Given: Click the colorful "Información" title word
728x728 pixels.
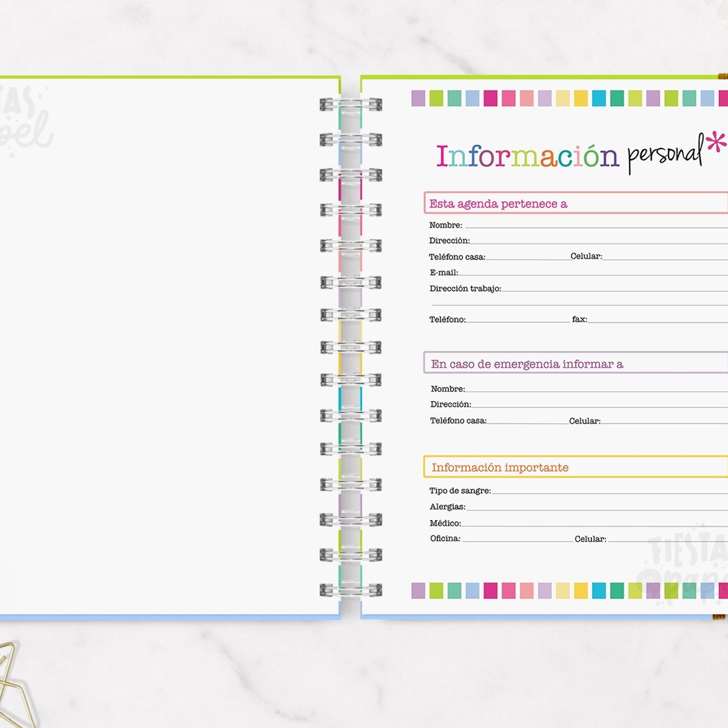Looking at the screenshot, I should [x=527, y=155].
